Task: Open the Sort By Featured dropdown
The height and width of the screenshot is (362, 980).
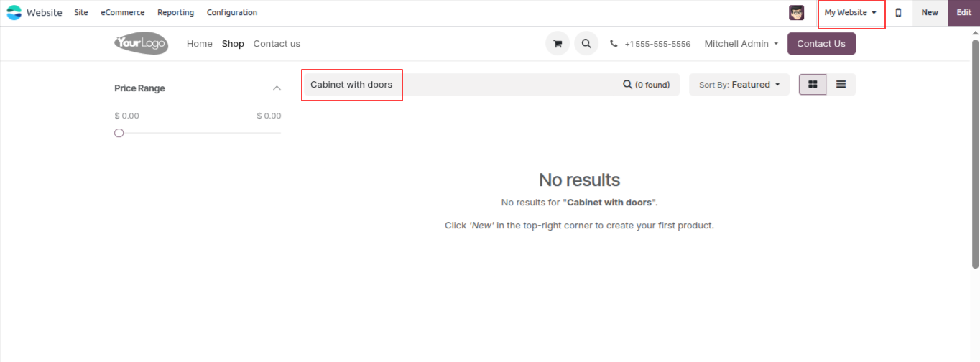Action: pos(739,85)
